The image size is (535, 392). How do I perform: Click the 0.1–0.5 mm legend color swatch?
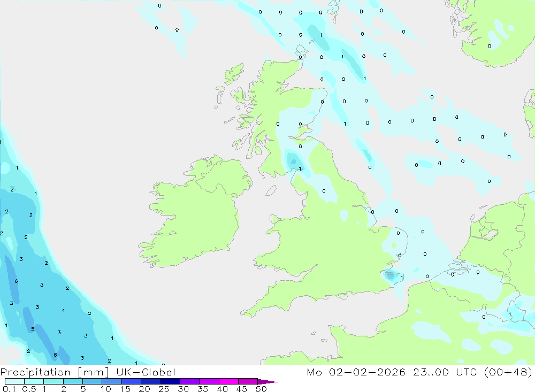pos(14,381)
